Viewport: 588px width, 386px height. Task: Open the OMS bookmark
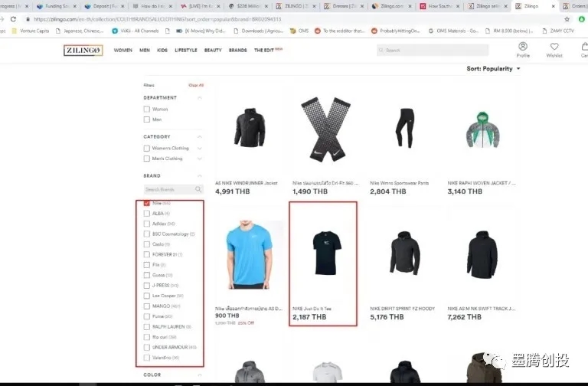pyautogui.click(x=299, y=31)
